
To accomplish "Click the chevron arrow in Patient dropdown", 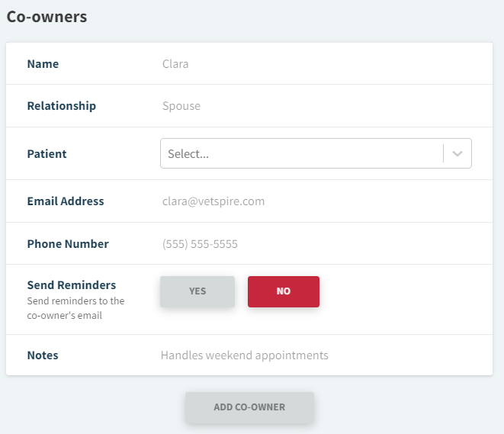I will (457, 153).
